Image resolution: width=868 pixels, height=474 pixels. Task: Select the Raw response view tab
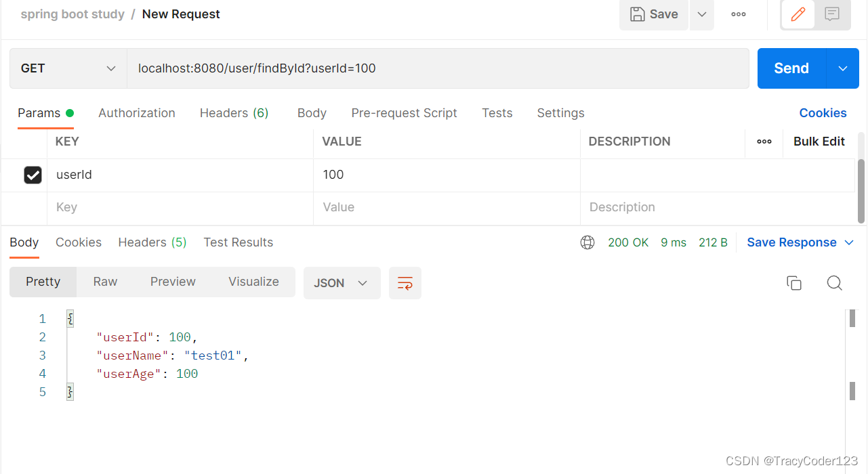tap(105, 282)
